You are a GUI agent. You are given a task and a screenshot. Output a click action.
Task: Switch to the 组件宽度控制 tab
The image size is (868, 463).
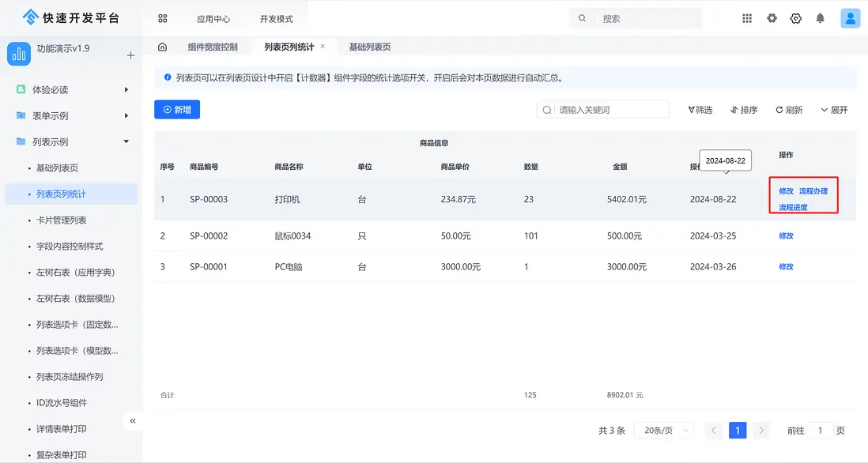click(213, 47)
